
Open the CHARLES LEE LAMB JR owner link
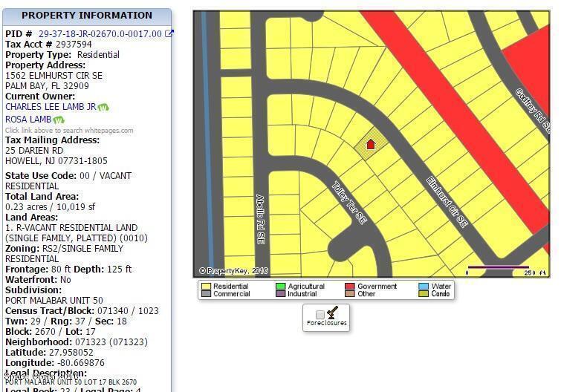coord(51,107)
